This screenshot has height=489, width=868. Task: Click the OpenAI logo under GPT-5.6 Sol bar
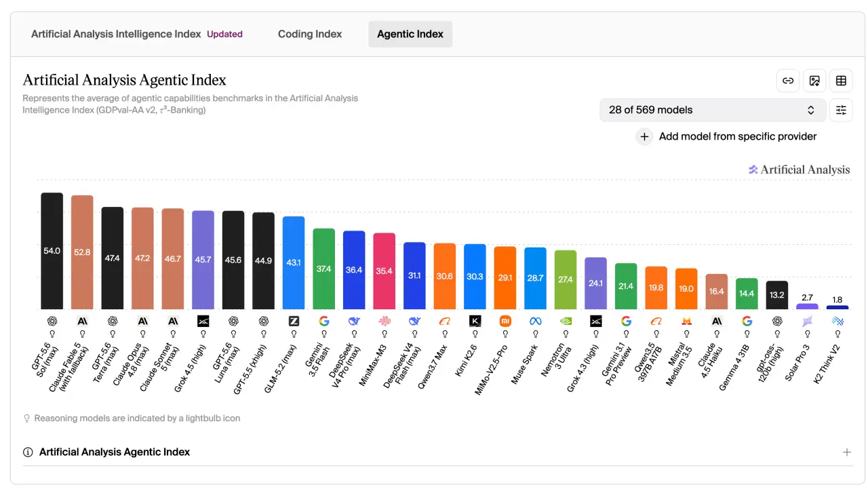[x=52, y=321]
